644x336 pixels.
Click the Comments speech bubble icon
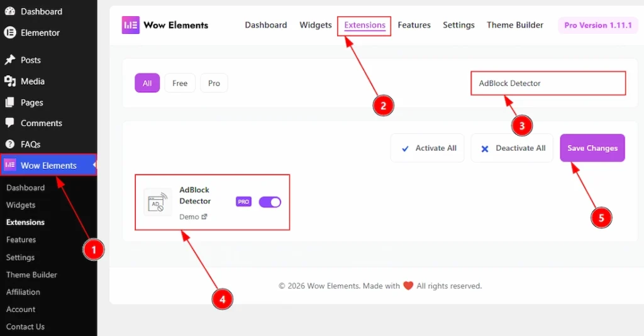coord(10,123)
